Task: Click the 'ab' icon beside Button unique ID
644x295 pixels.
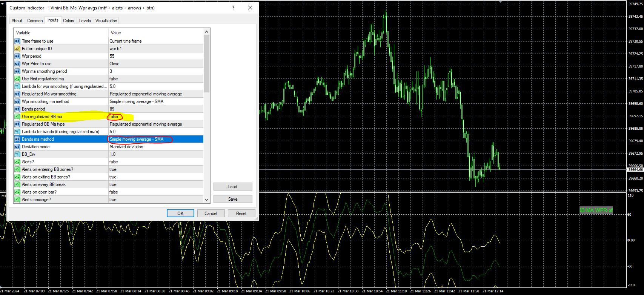Action: (17, 49)
